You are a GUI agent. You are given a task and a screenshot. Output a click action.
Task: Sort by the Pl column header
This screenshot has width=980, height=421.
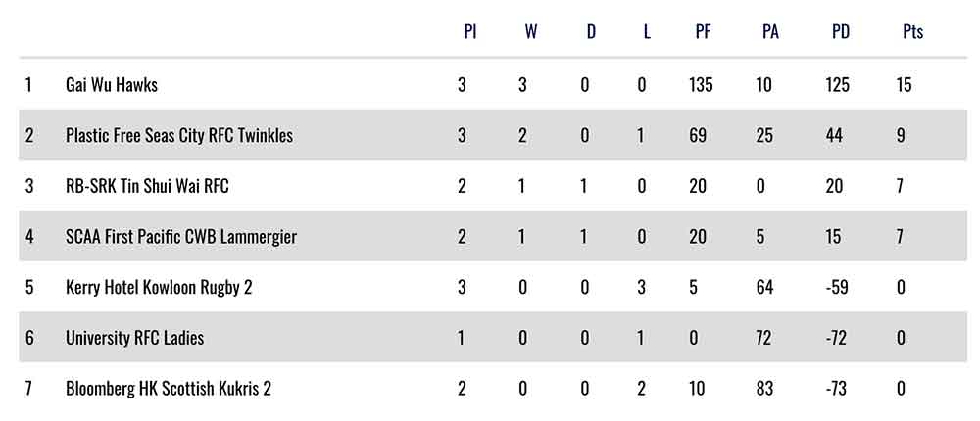pos(470,31)
